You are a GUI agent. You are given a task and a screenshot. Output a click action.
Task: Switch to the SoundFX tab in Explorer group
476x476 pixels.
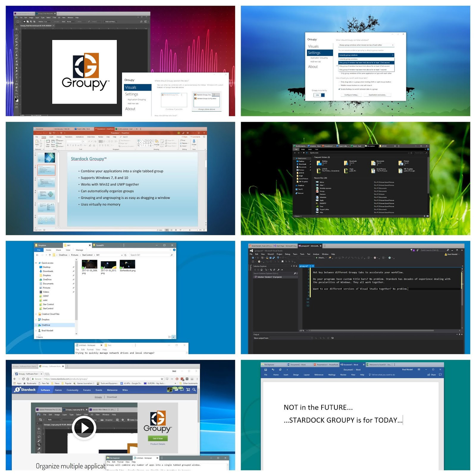100,245
